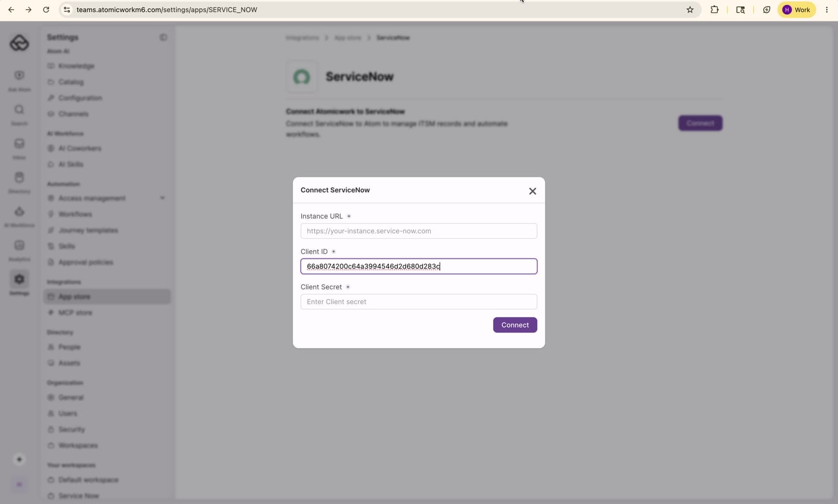Open Users organization settings

(67, 413)
